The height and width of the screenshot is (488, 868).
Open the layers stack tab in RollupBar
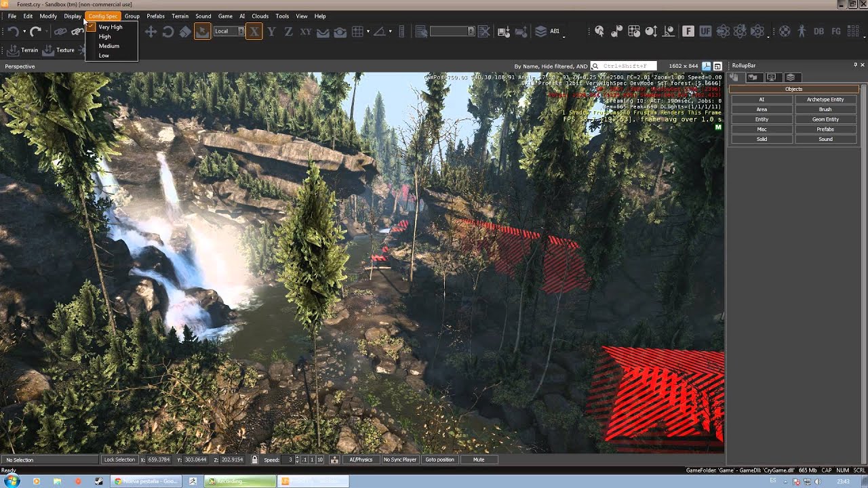[x=790, y=77]
